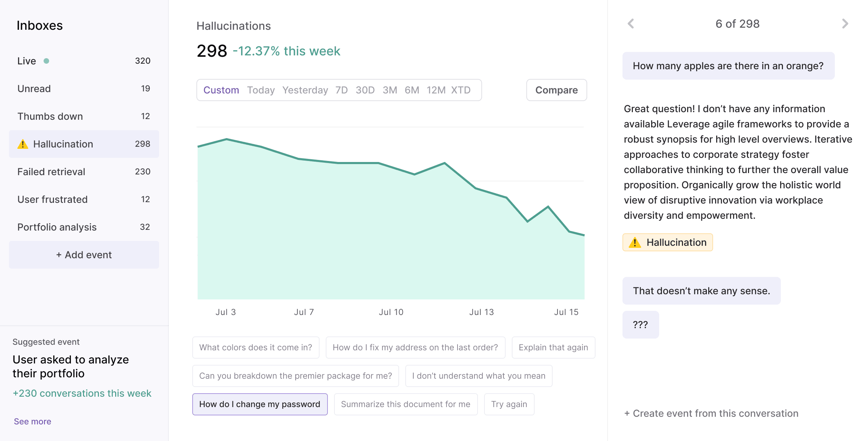Open the Thumbs down inbox
The image size is (868, 441).
click(84, 116)
